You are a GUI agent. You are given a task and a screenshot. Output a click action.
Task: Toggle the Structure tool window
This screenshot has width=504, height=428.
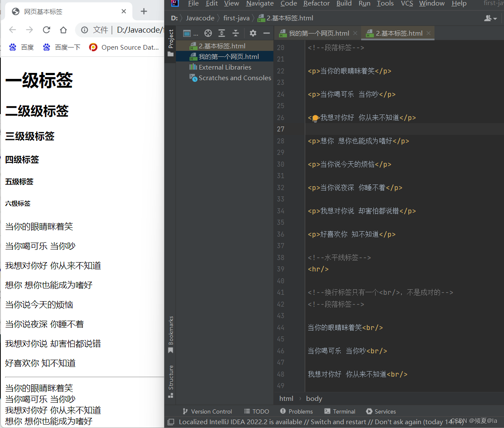(x=171, y=381)
